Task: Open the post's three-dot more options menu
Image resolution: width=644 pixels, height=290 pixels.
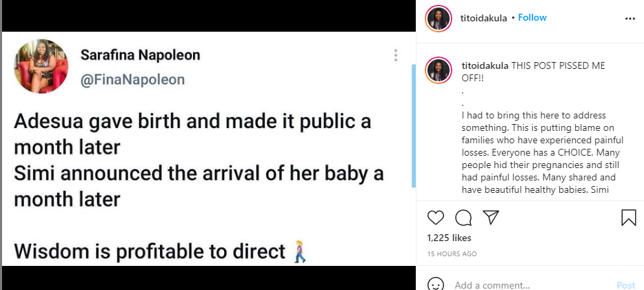Action: point(629,18)
